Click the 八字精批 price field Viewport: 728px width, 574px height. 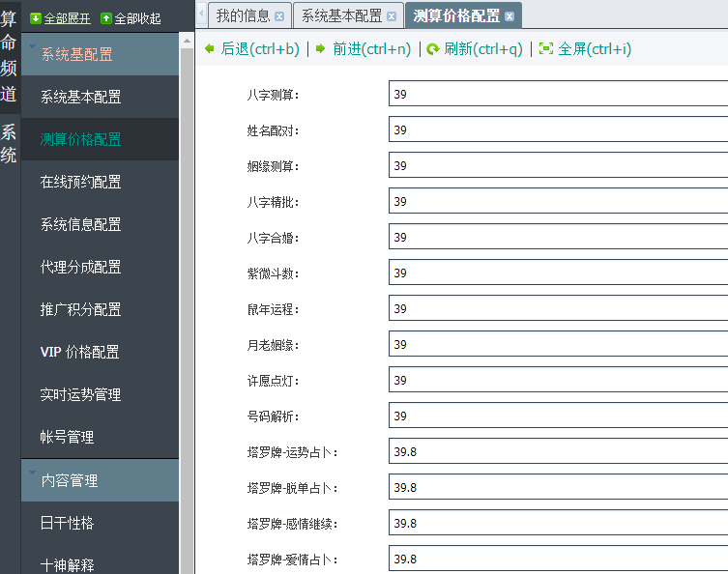pos(558,200)
